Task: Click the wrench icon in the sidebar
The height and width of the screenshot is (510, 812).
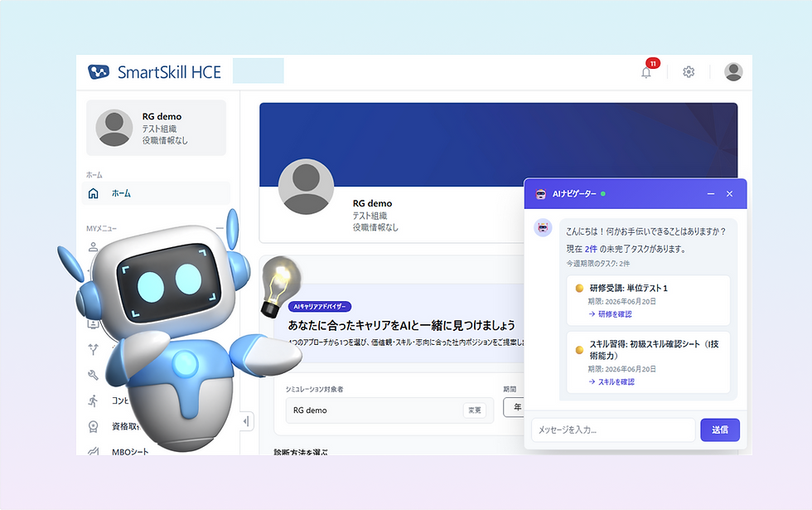Action: pyautogui.click(x=93, y=375)
